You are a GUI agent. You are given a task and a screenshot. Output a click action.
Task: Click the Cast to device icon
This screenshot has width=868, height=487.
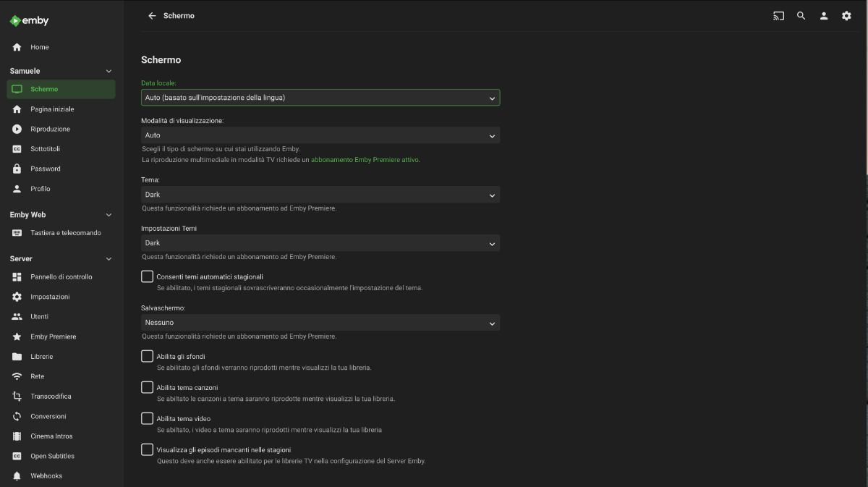pyautogui.click(x=778, y=16)
